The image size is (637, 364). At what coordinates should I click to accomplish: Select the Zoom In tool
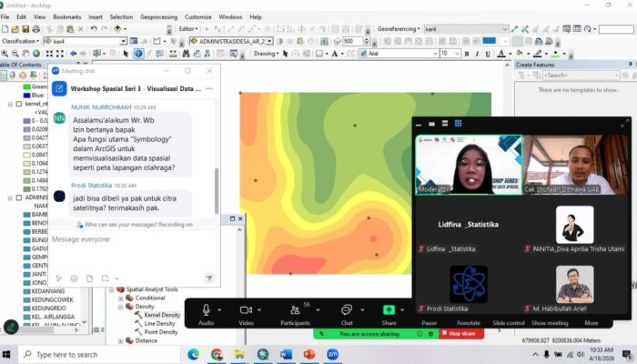tap(5, 54)
